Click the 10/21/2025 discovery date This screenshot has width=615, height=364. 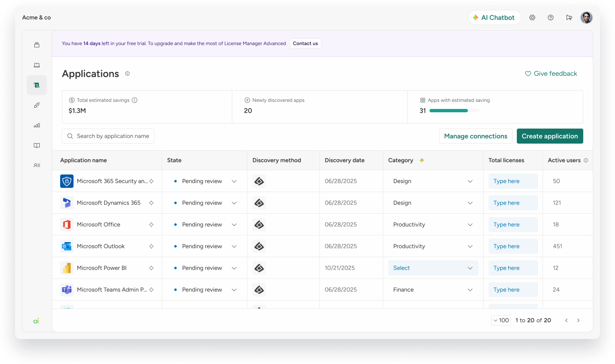(340, 268)
